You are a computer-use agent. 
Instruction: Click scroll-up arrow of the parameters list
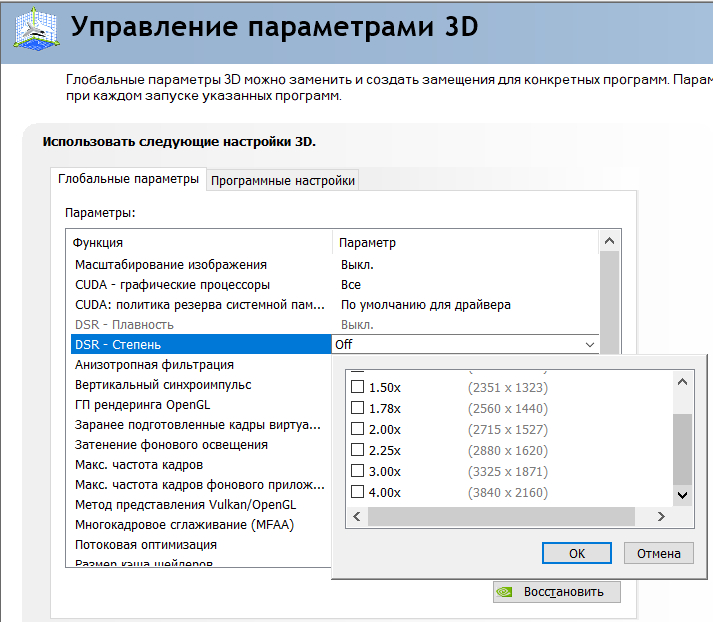(x=609, y=241)
